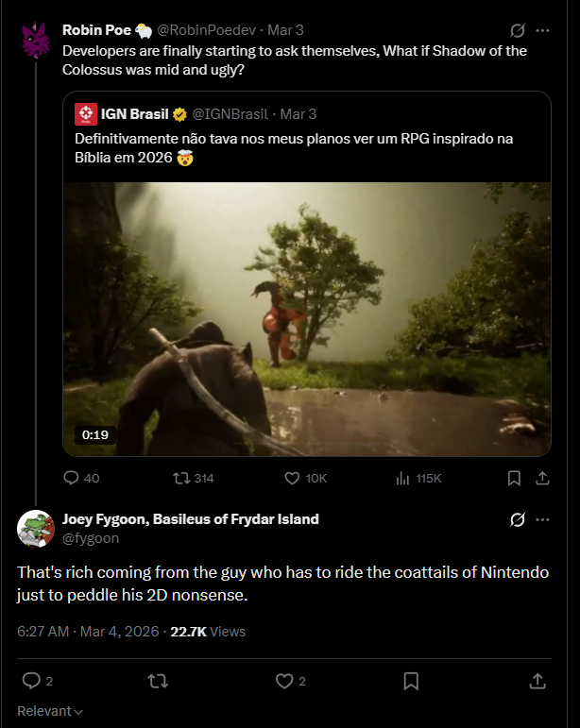Viewport: 580px width, 728px height.
Task: Repost Joey Fygoon's post
Action: [x=159, y=681]
